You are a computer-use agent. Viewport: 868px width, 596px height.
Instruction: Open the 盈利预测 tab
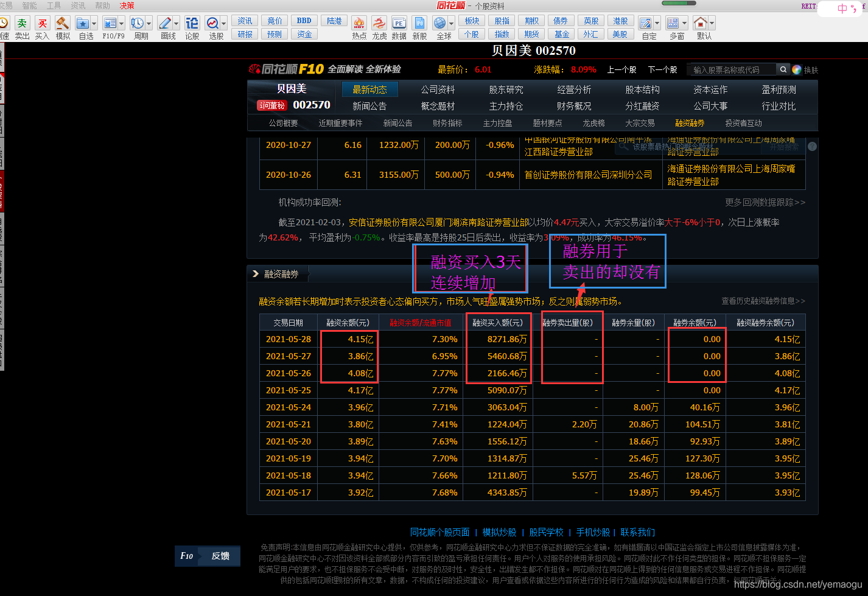[x=779, y=89]
